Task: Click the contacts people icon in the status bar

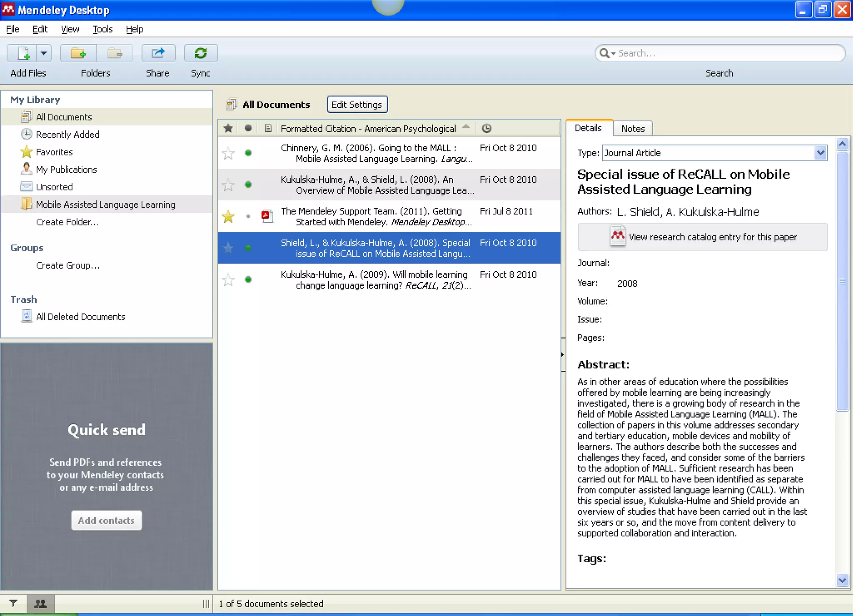Action: [40, 603]
